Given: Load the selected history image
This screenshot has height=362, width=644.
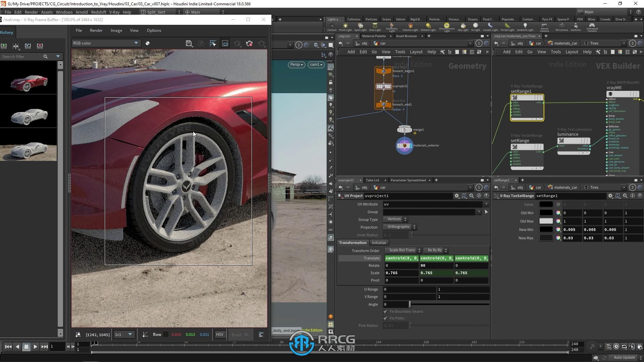Looking at the screenshot, I should [28, 46].
